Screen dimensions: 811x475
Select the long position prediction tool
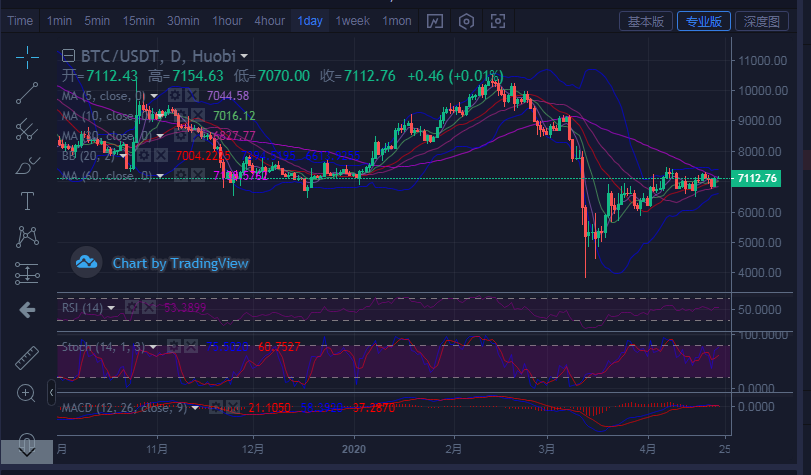(x=27, y=273)
